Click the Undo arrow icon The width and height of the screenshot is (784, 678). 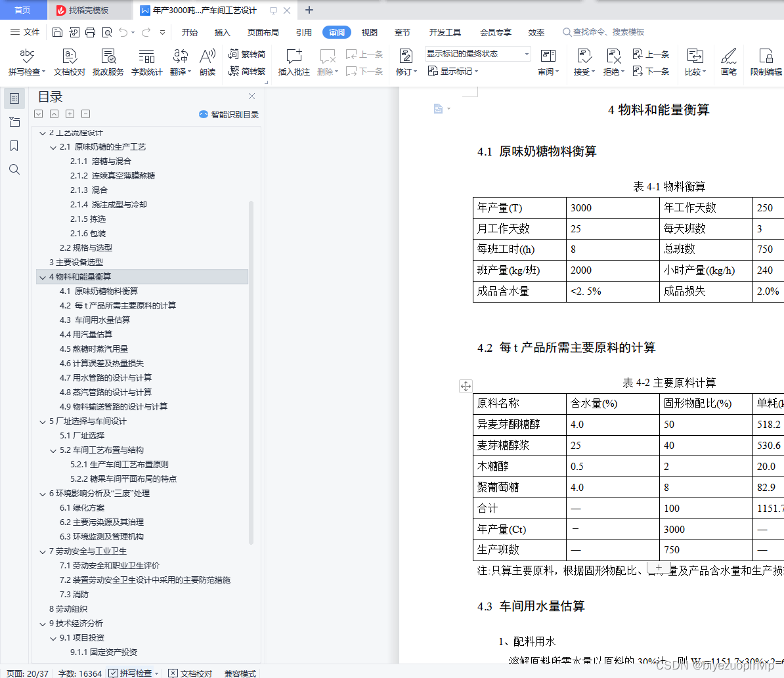123,32
